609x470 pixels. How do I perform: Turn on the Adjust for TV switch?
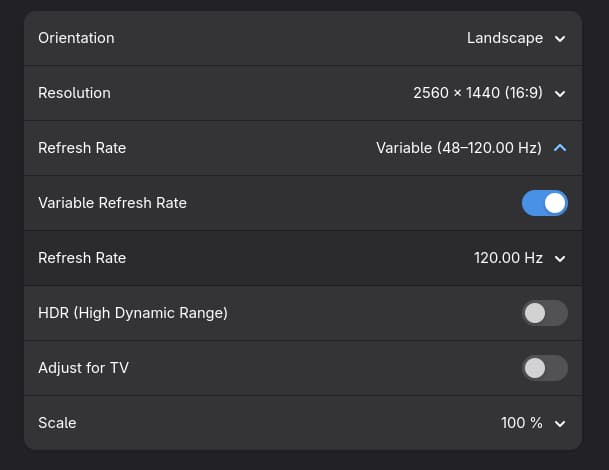[545, 368]
